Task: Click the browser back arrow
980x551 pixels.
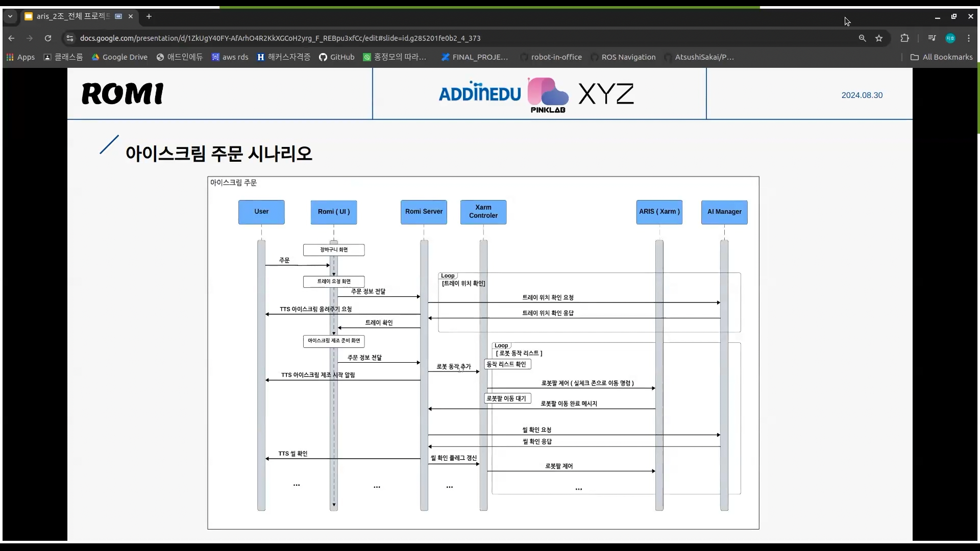Action: pyautogui.click(x=11, y=38)
